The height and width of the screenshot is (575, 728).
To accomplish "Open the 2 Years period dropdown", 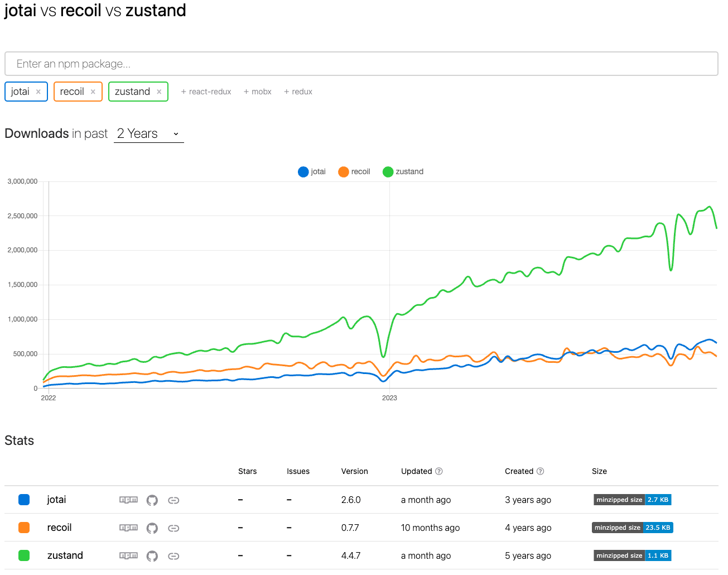I will (148, 134).
